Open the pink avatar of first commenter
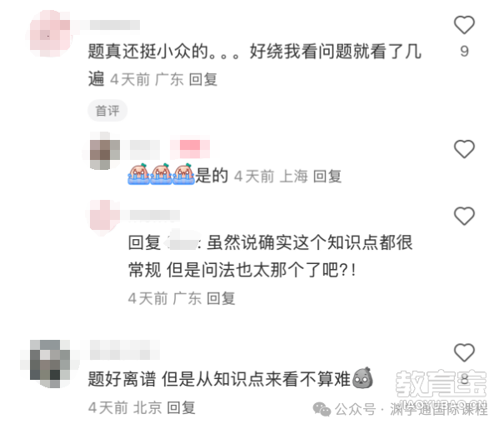 (x=50, y=34)
